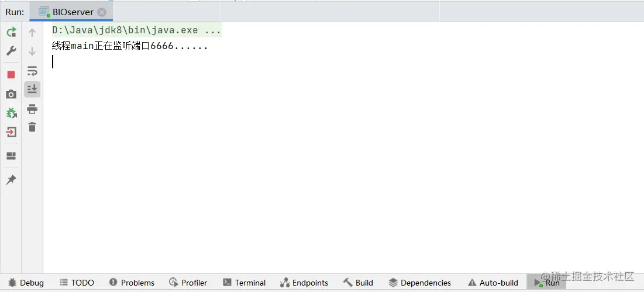Open the TODO tool window
This screenshot has height=292, width=644.
(77, 283)
